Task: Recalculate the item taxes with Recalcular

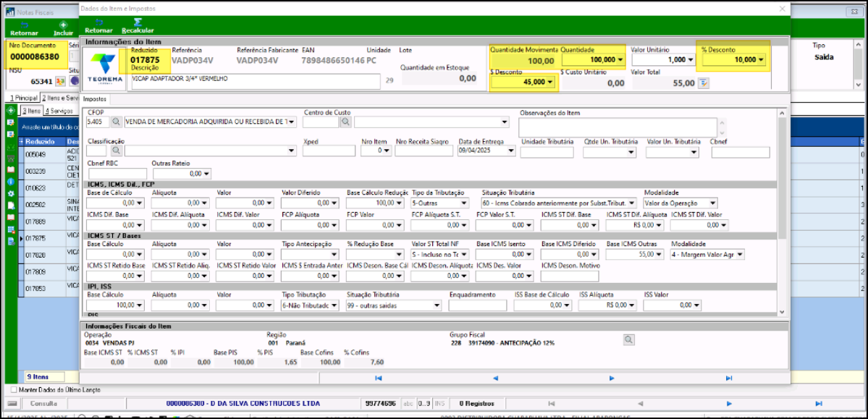Action: click(x=138, y=26)
